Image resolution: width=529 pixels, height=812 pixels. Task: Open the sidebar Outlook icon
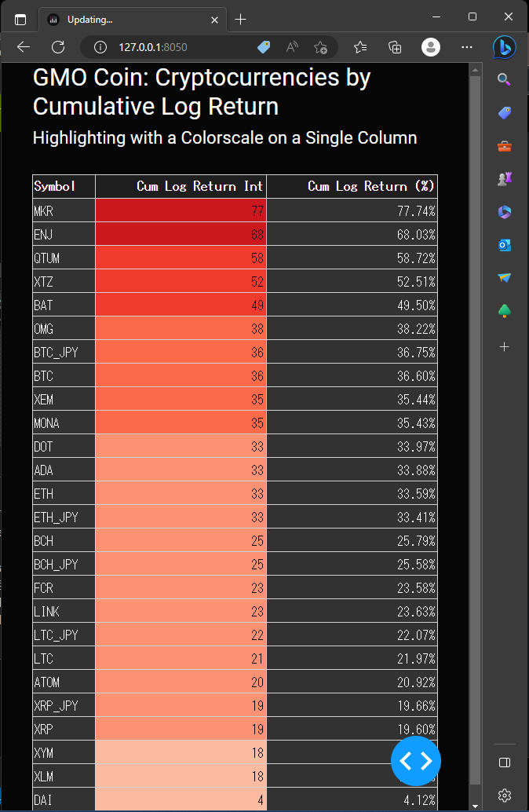pyautogui.click(x=504, y=244)
